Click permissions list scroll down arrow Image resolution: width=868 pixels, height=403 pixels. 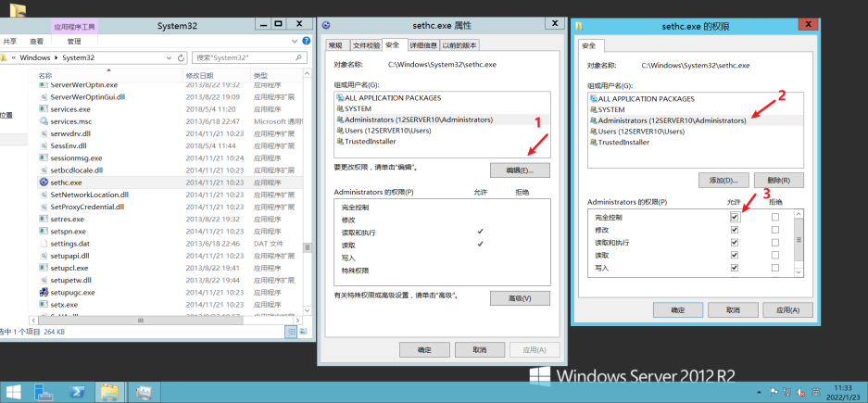pos(799,271)
